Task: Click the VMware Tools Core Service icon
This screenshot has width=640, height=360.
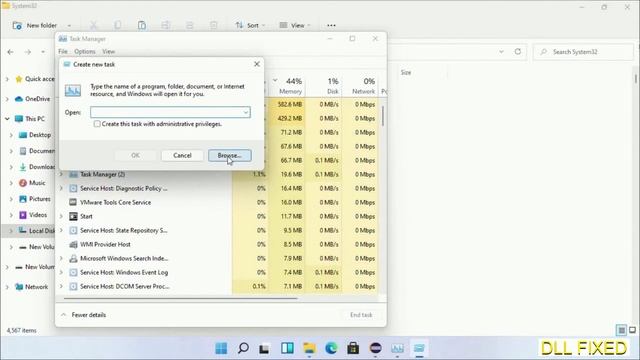Action: 73,202
